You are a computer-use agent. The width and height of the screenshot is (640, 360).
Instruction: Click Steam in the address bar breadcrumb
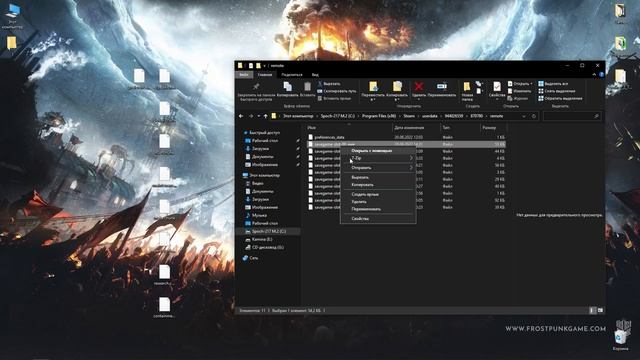tap(409, 116)
